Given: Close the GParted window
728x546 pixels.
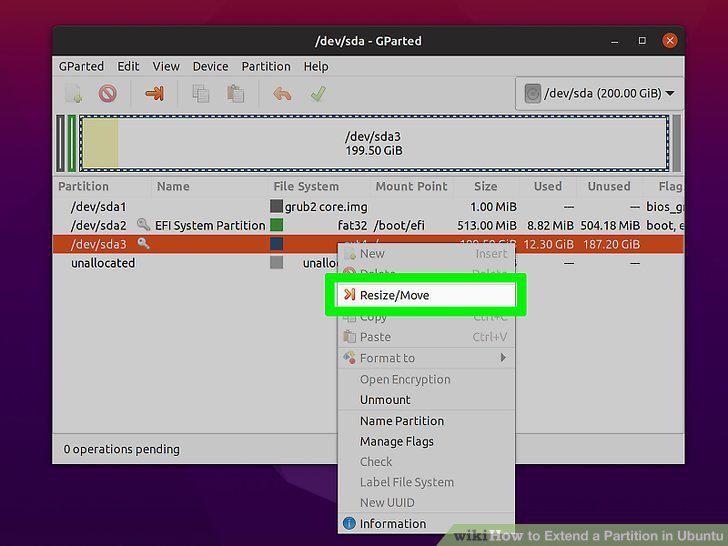Looking at the screenshot, I should 670,41.
